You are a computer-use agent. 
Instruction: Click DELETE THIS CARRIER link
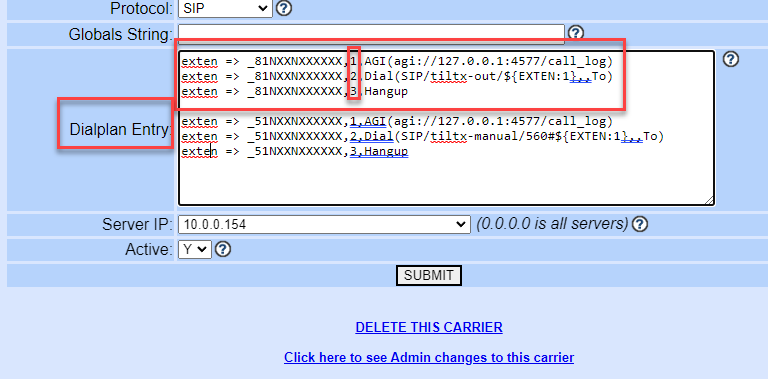coord(429,327)
